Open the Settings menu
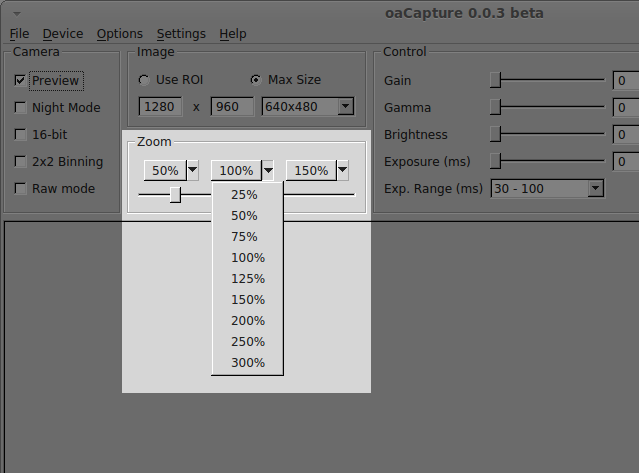Screen dimensions: 639x473 181,34
